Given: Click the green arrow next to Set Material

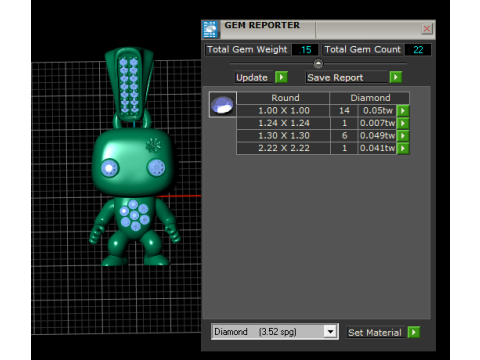Looking at the screenshot, I should point(414,332).
